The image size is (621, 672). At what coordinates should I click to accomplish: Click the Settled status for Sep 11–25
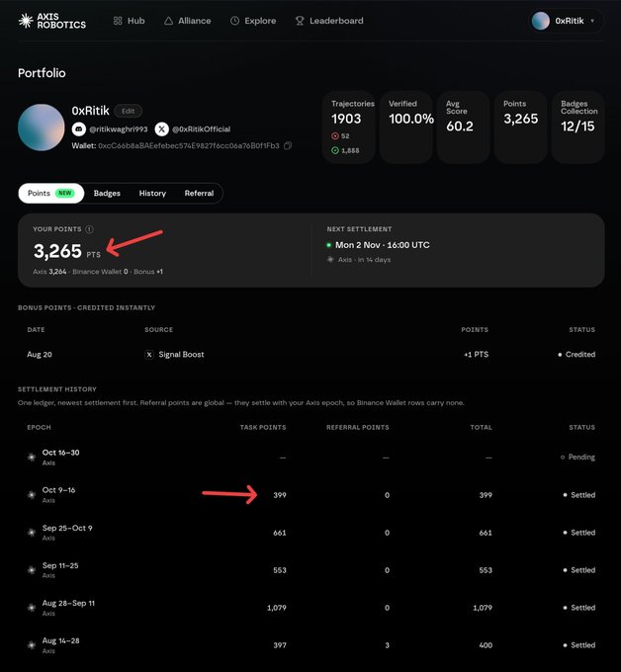[579, 570]
